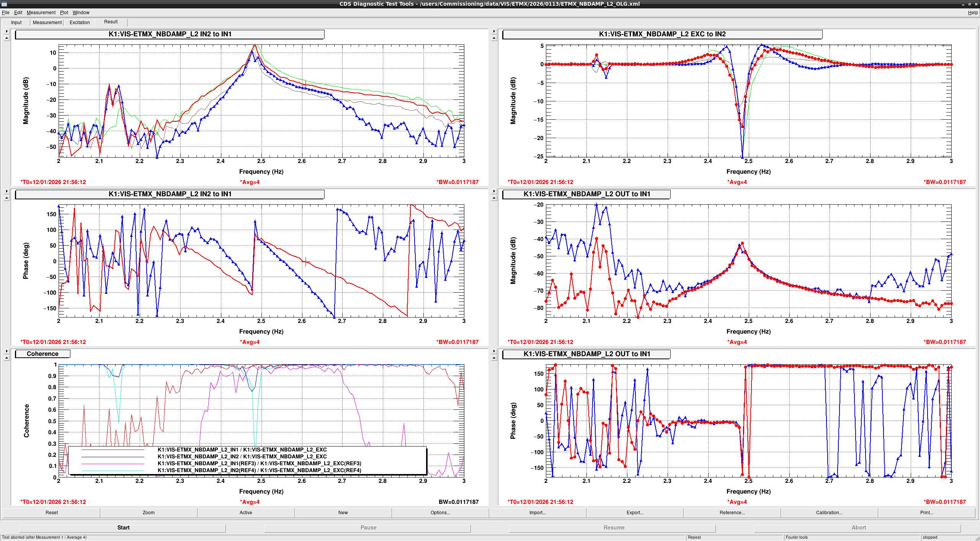
Task: Open the Plot menu
Action: coord(64,13)
